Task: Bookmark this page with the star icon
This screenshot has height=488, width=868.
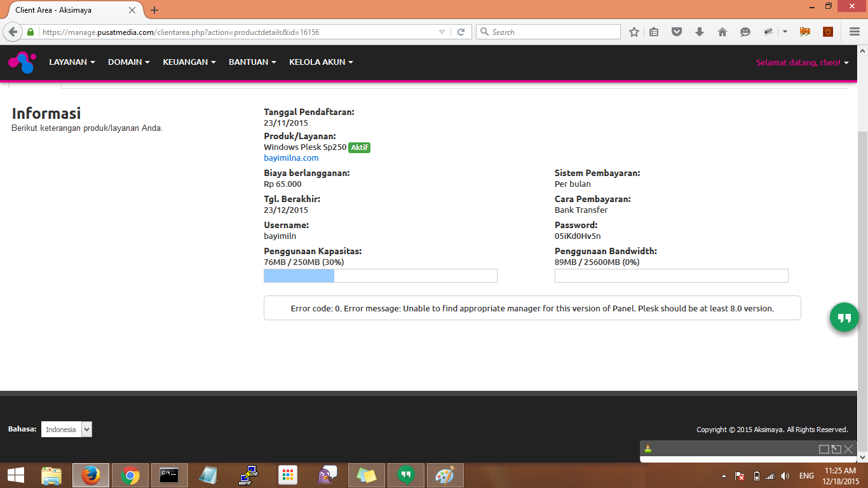Action: [634, 32]
